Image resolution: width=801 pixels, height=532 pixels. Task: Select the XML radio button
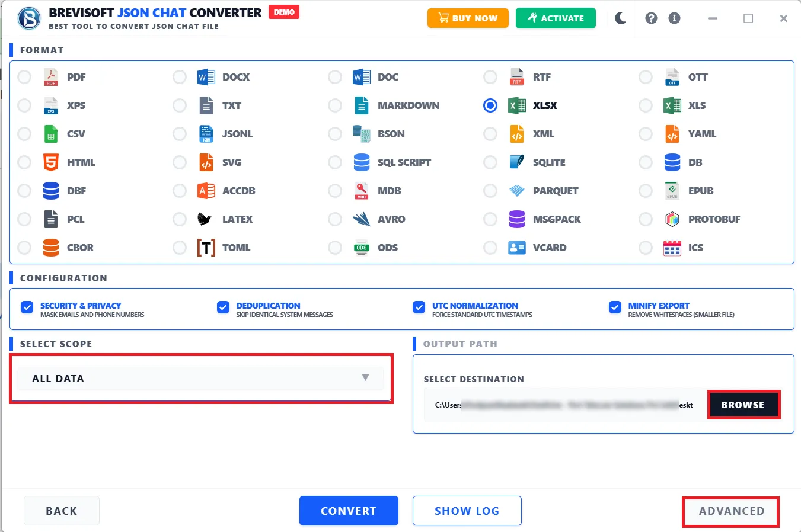[490, 134]
